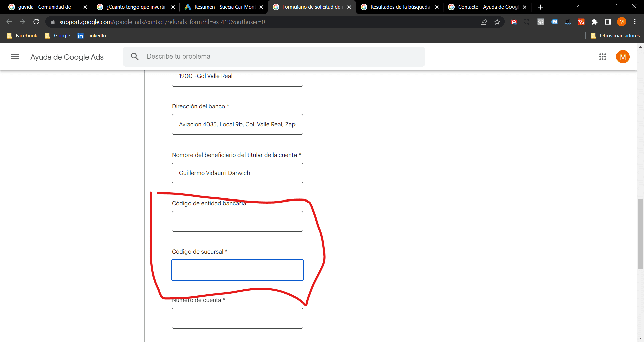Switch to the Resumen - Suecia Car tab

tap(224, 7)
